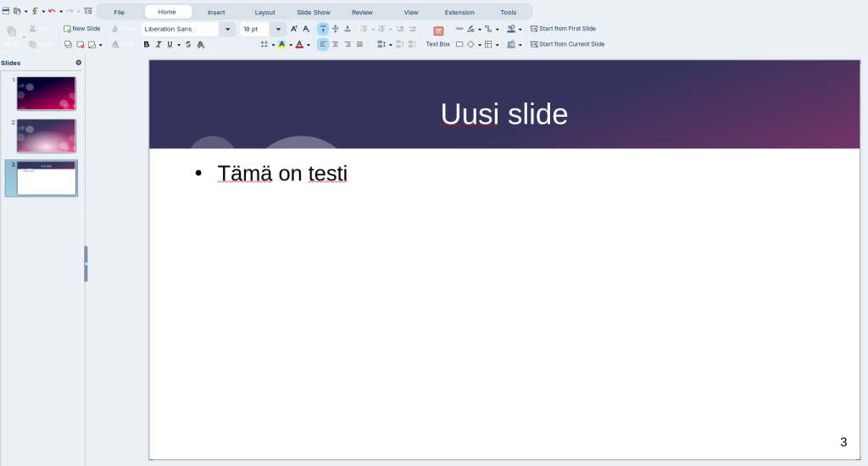Click the Insert Text Box icon

(438, 31)
